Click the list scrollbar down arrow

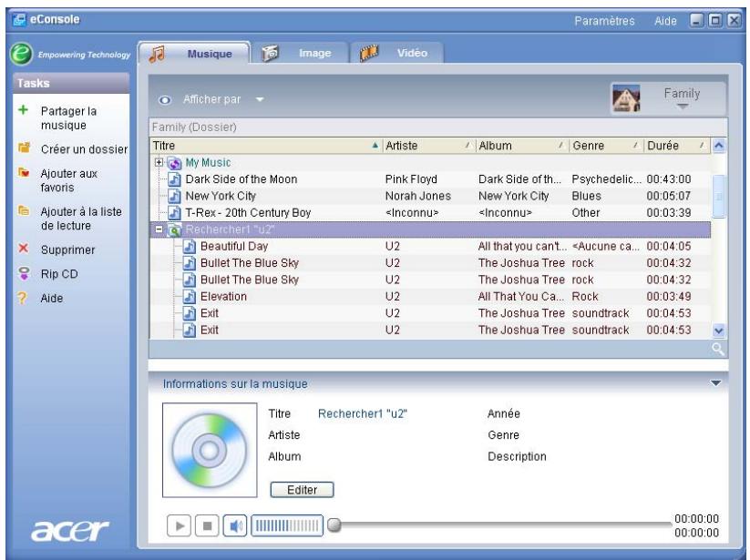point(718,331)
